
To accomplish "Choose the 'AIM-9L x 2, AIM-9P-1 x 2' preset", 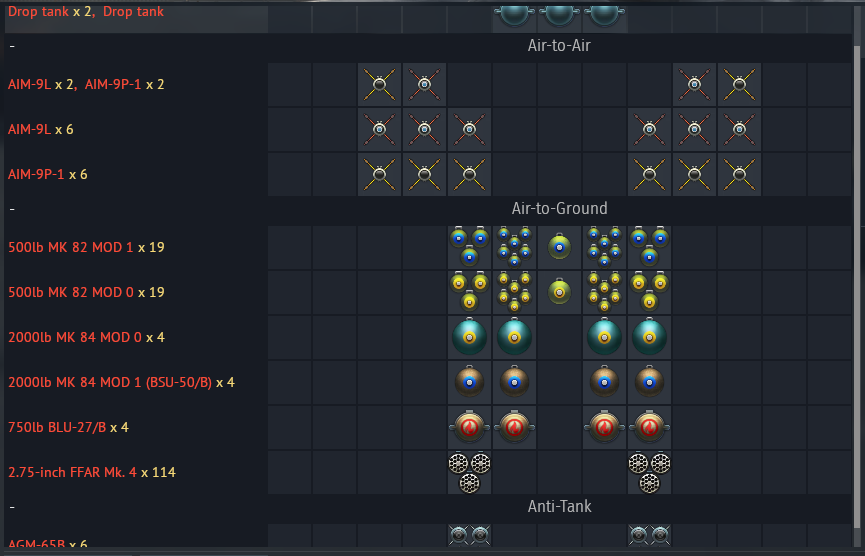I will click(86, 85).
